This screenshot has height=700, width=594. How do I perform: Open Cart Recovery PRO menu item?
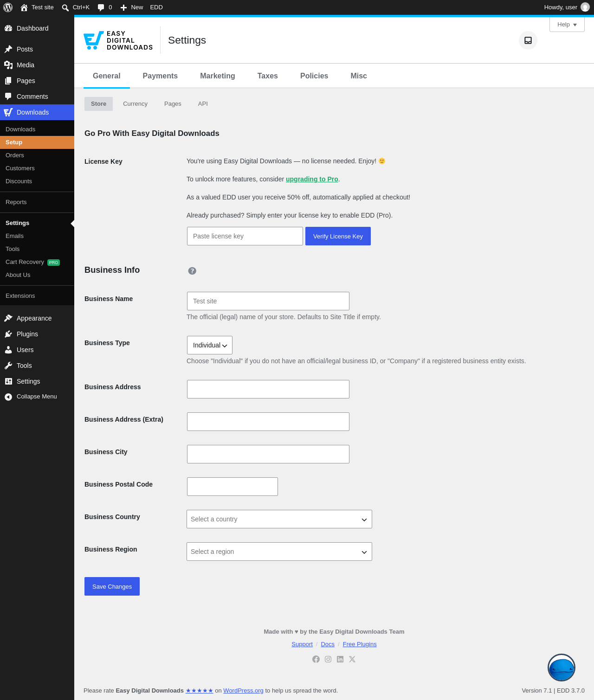pyautogui.click(x=37, y=262)
